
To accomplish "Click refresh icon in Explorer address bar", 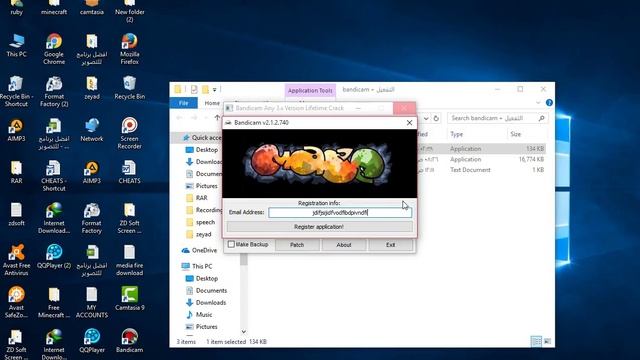I will [436, 118].
